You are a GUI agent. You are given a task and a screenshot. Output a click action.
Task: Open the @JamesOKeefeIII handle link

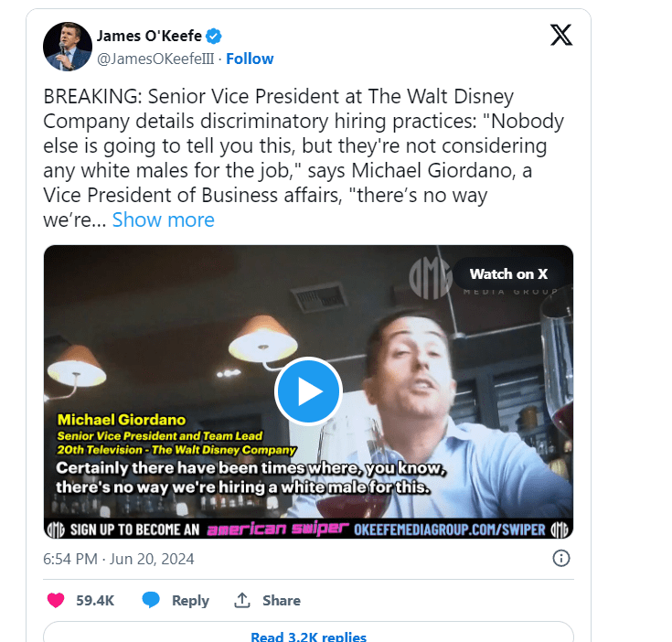156,59
